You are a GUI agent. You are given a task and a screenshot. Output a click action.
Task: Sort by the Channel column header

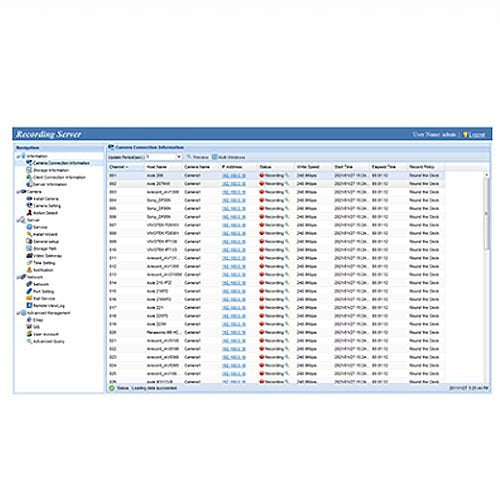(126, 167)
